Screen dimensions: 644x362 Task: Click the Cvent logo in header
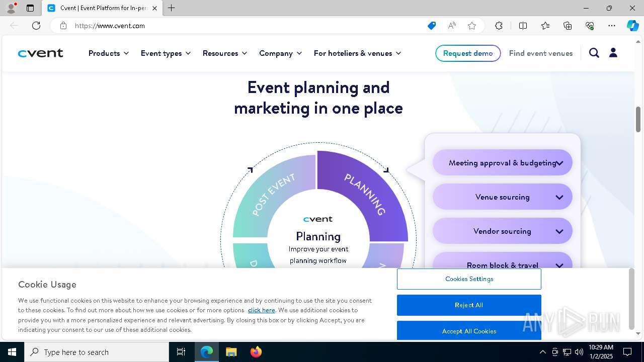[41, 53]
